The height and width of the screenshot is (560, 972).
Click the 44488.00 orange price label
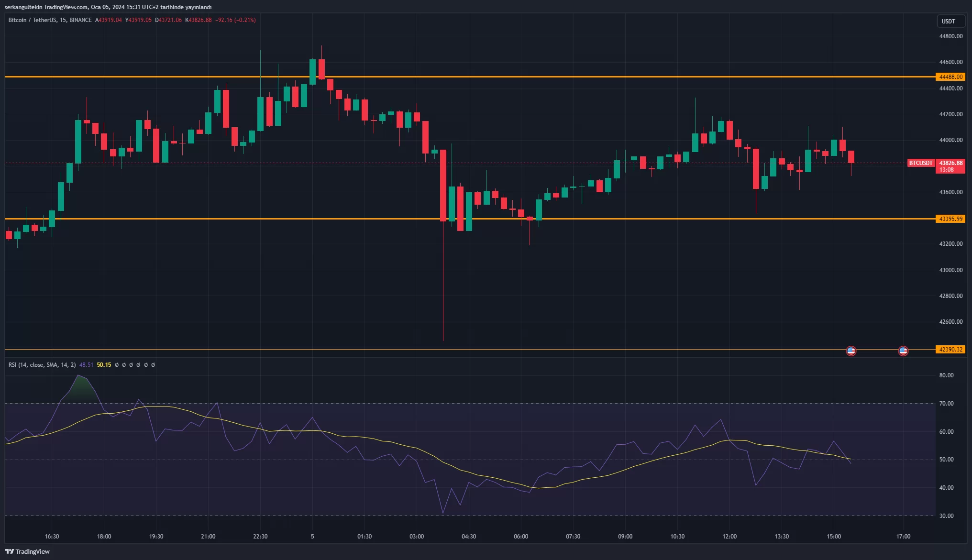950,77
